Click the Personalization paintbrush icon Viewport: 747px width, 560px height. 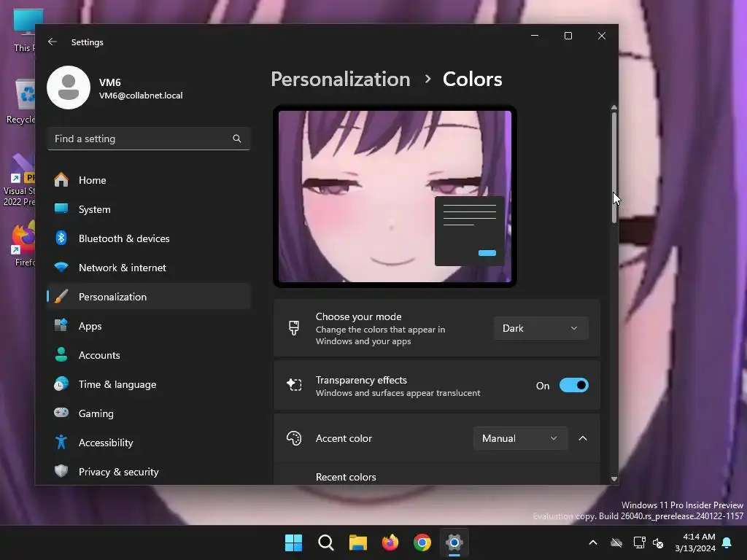click(x=61, y=297)
